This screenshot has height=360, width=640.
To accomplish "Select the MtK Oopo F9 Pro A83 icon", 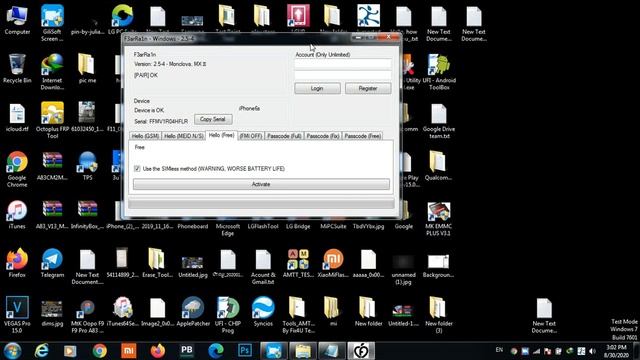I will (87, 315).
